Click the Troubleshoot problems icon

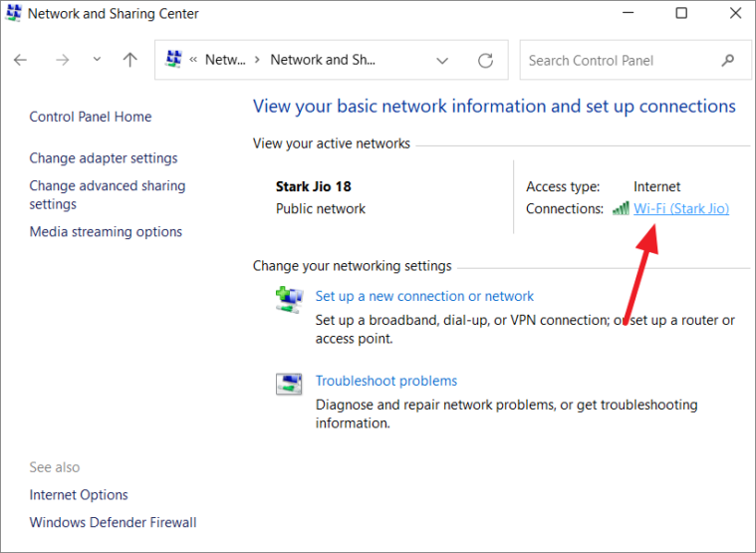pos(289,385)
